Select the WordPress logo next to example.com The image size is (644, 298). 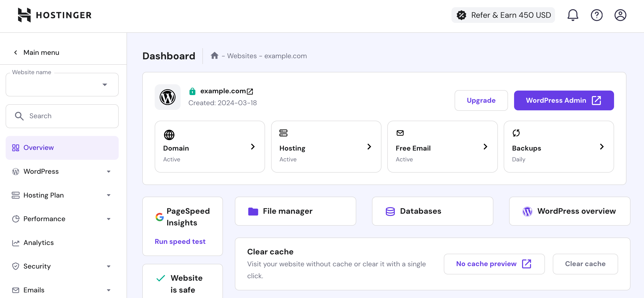pyautogui.click(x=168, y=97)
